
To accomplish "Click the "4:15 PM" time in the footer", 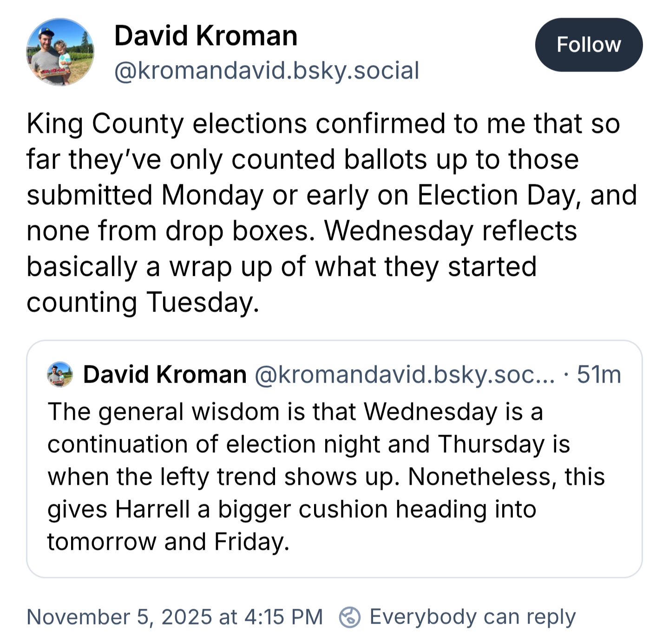I will pyautogui.click(x=283, y=617).
